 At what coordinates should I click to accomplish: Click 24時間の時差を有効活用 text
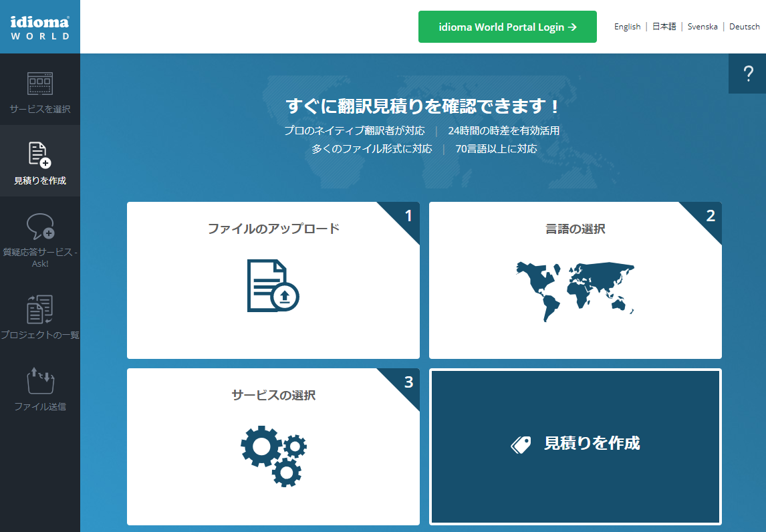tap(504, 130)
